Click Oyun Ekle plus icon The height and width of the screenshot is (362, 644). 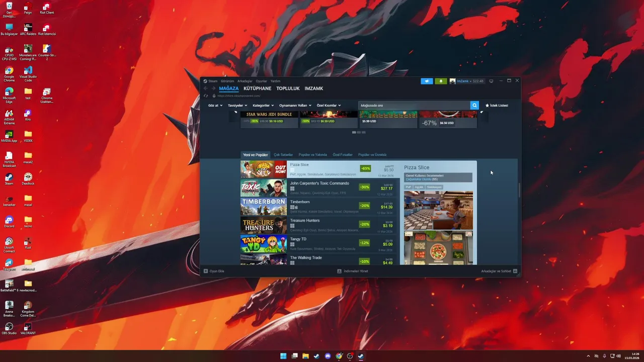pos(205,271)
